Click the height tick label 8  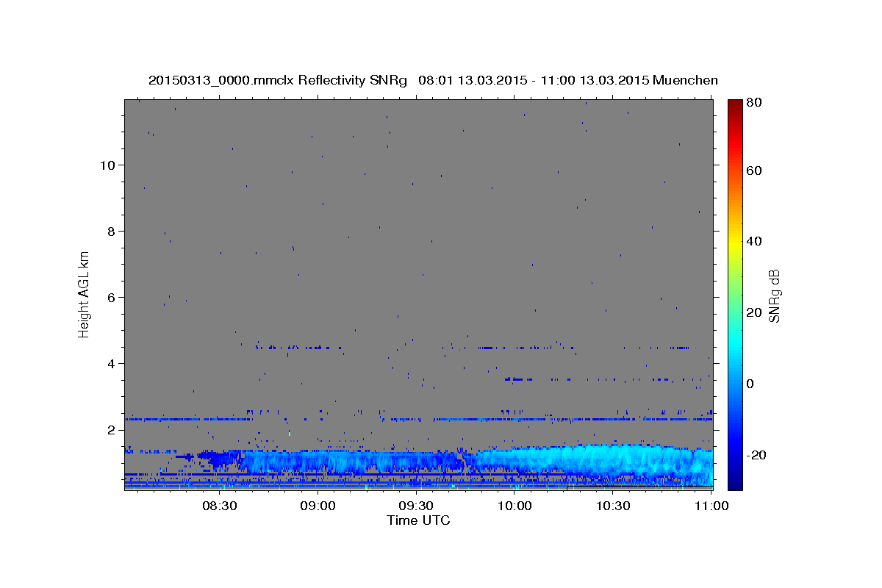(x=110, y=231)
